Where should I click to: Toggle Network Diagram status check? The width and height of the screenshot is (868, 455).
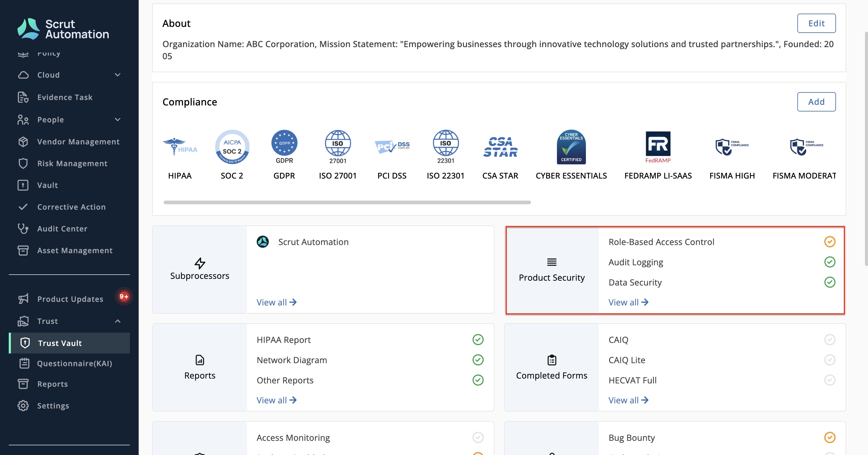pos(478,360)
